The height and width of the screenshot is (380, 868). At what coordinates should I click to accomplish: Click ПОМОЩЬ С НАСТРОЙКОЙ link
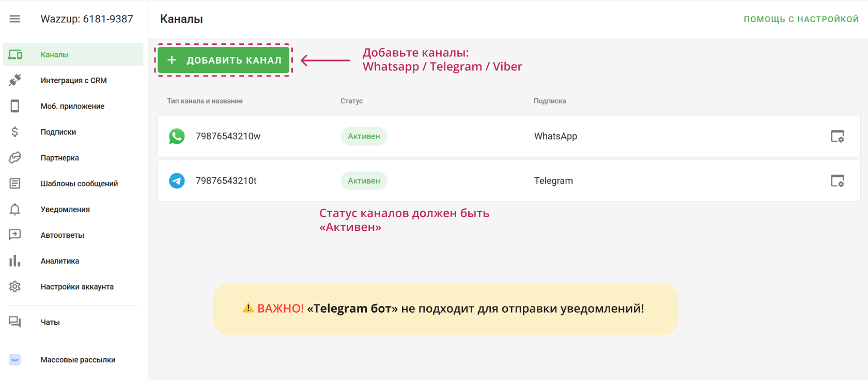click(x=801, y=19)
